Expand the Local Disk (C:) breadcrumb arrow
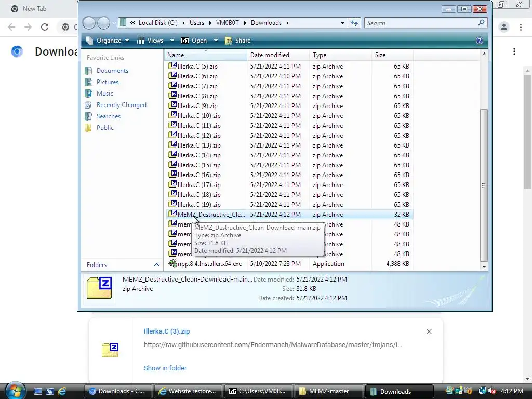532x399 pixels. (x=183, y=23)
